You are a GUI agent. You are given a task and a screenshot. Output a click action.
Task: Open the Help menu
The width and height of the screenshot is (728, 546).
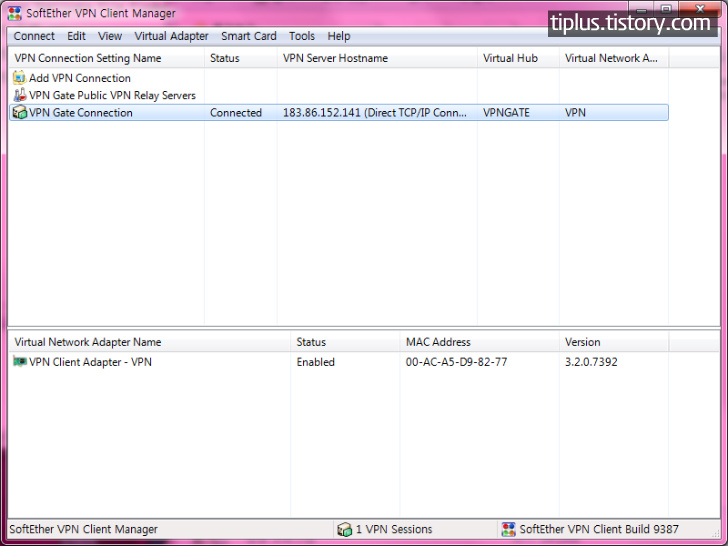(338, 36)
